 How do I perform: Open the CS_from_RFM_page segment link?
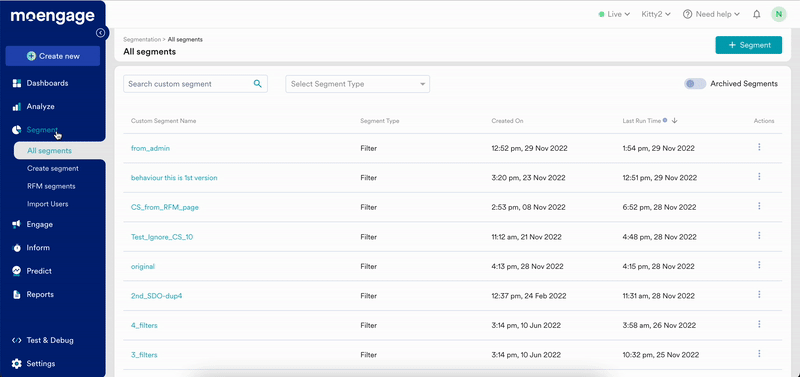pos(165,208)
